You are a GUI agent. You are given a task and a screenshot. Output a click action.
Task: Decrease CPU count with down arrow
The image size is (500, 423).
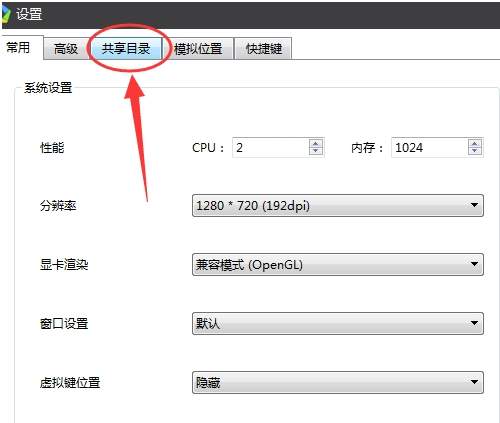[x=316, y=151]
